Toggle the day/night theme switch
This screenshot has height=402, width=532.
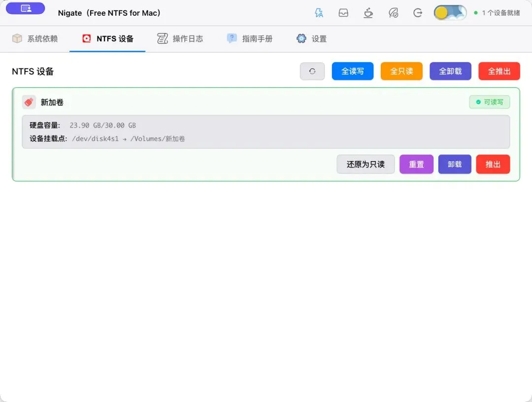(450, 13)
